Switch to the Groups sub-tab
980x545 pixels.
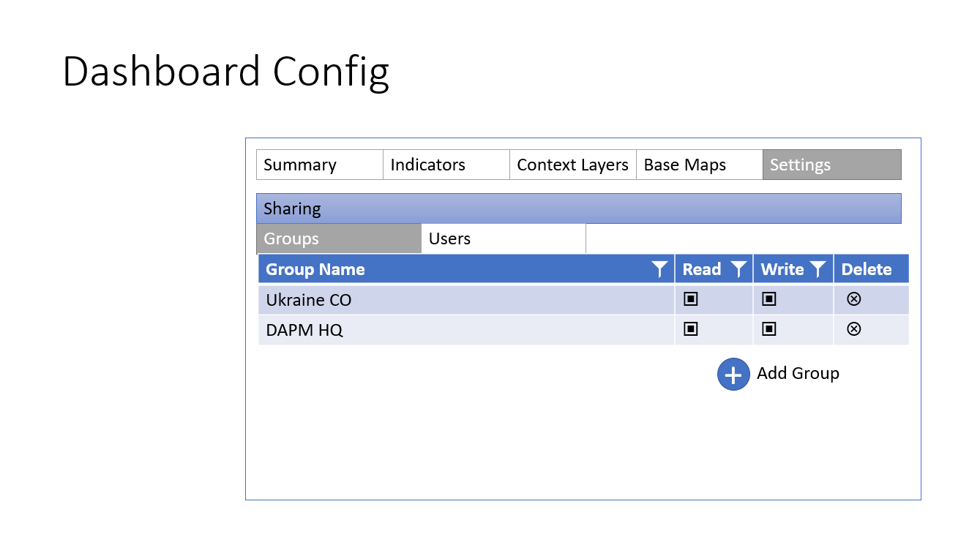[339, 238]
